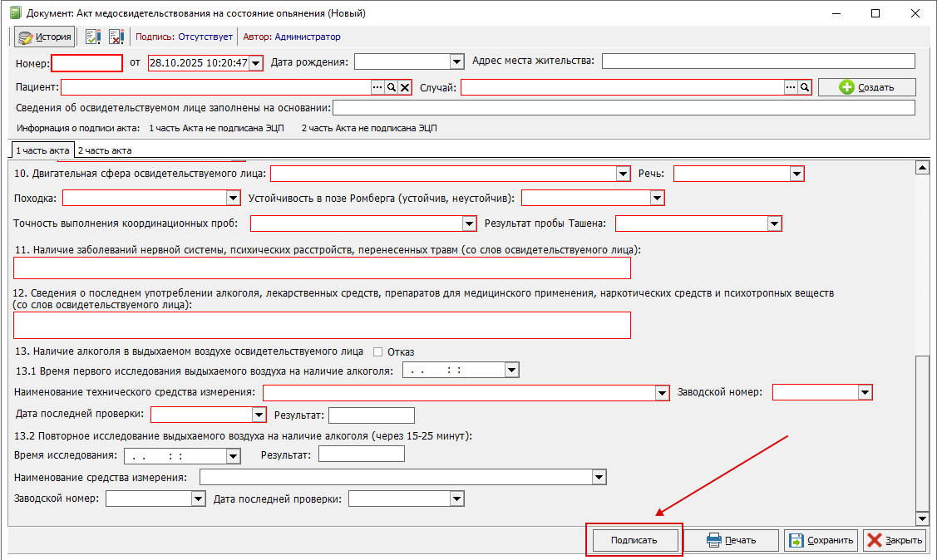Expand the Результат пробы Ташена dropdown

point(775,224)
